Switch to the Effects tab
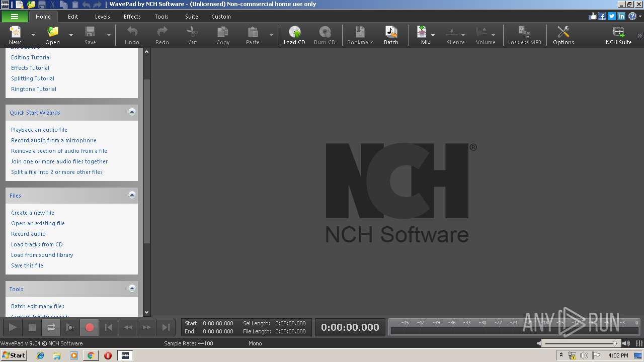The image size is (644, 362). (132, 17)
